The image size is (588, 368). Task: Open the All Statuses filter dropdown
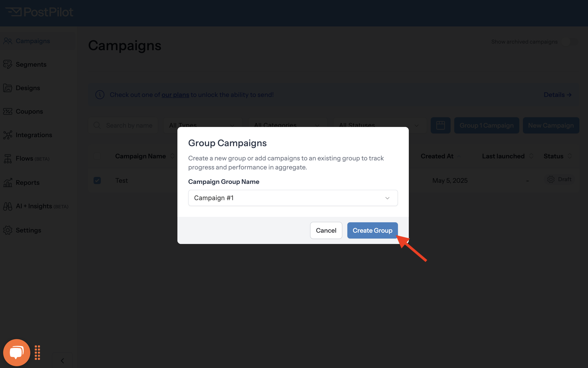[x=380, y=125]
